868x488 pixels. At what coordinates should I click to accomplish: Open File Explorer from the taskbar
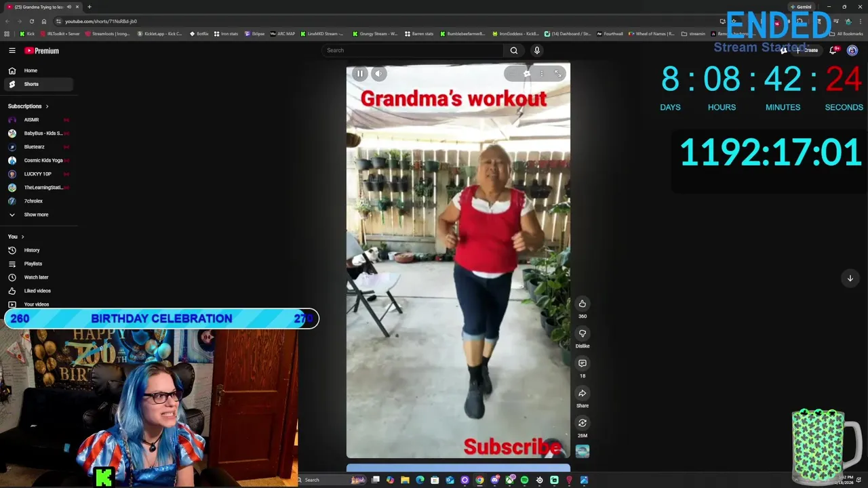(x=405, y=480)
